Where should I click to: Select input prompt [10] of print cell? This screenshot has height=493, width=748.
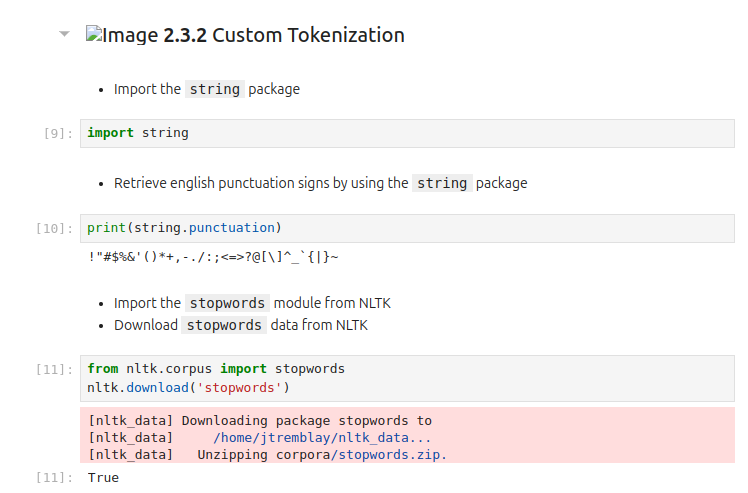tap(52, 228)
